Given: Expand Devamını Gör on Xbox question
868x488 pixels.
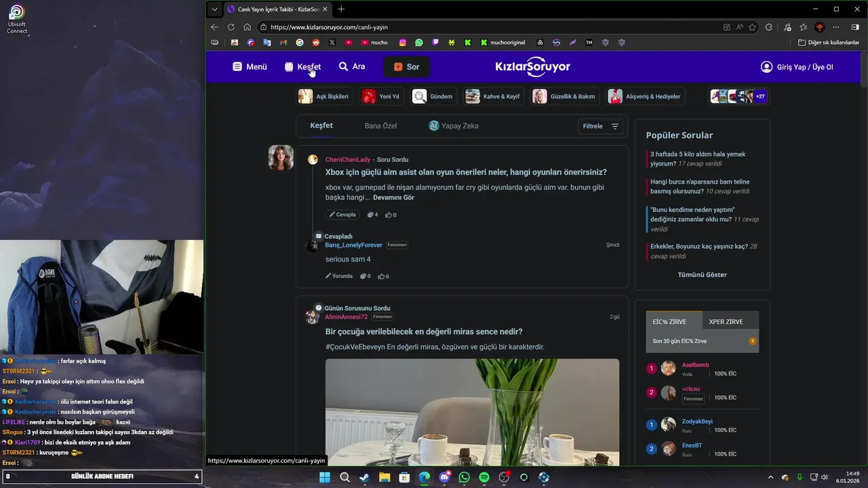Looking at the screenshot, I should pos(393,197).
